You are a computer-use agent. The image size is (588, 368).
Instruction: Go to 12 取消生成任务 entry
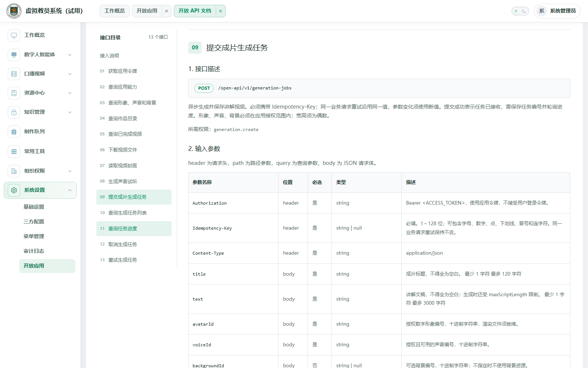[134, 244]
